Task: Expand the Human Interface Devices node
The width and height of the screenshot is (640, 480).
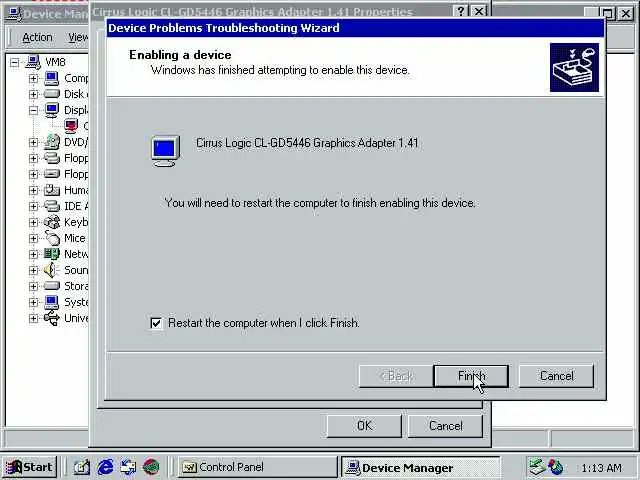Action: click(x=33, y=190)
